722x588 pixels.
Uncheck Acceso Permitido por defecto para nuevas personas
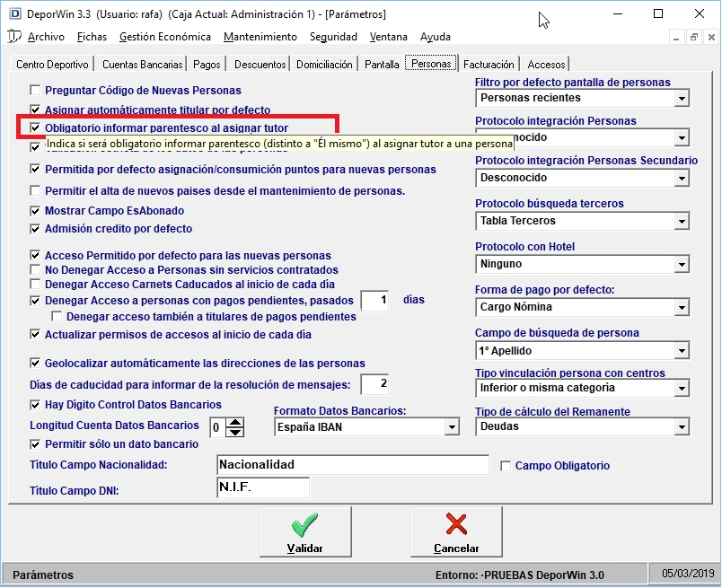35,255
